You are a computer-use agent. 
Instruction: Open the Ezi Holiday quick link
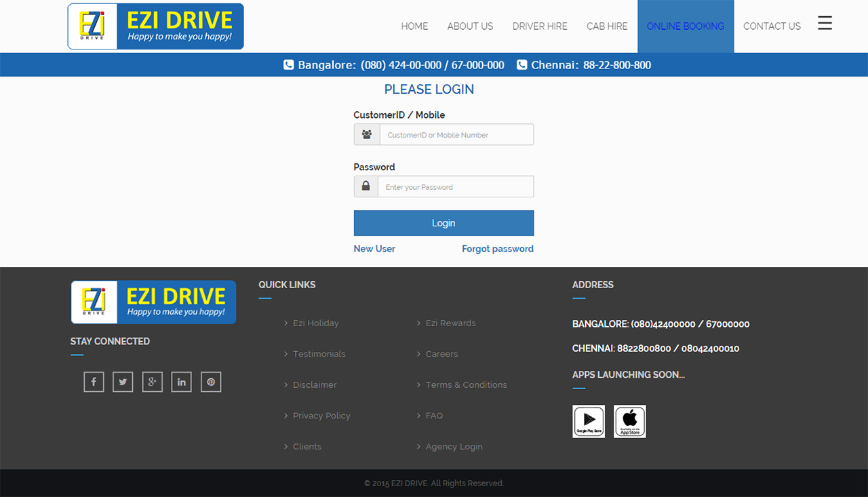pos(315,323)
